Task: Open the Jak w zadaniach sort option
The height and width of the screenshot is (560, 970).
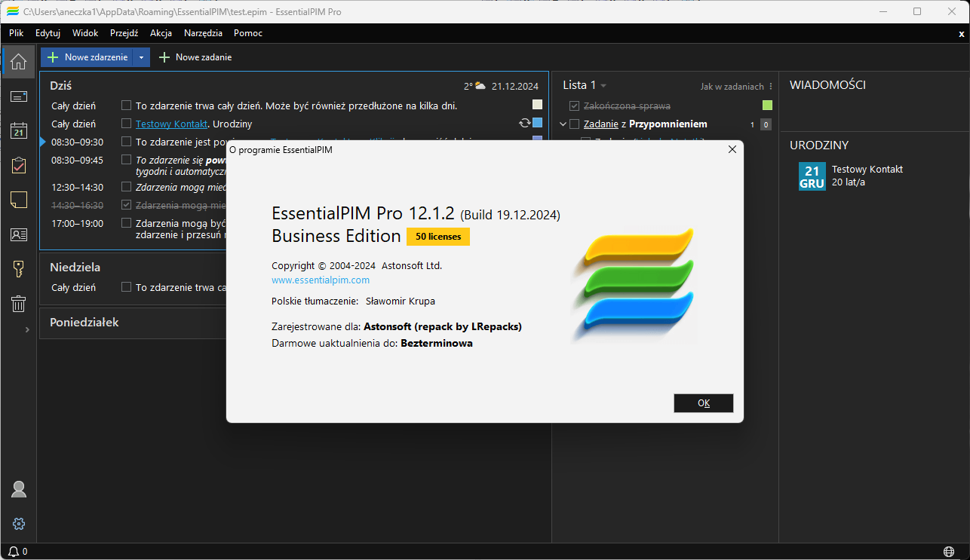Action: [732, 87]
